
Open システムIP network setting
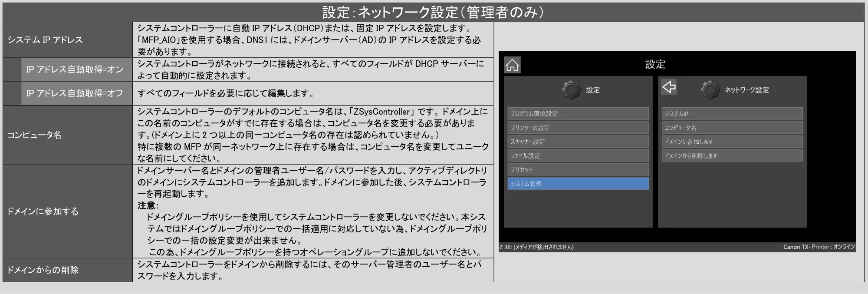732,114
